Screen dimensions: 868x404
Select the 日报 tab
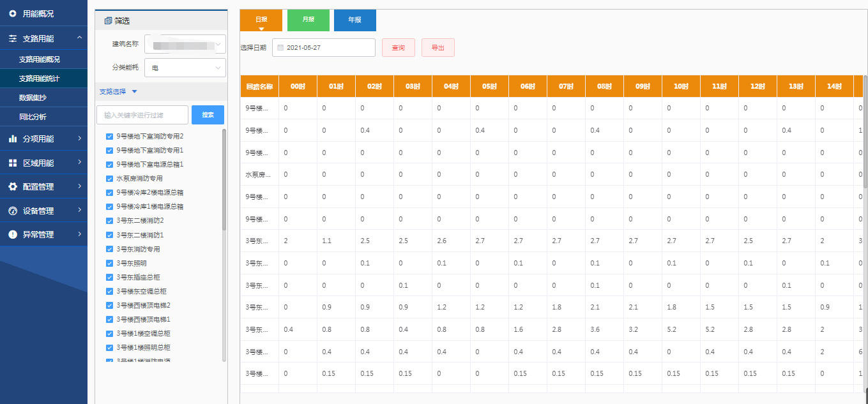tap(261, 20)
